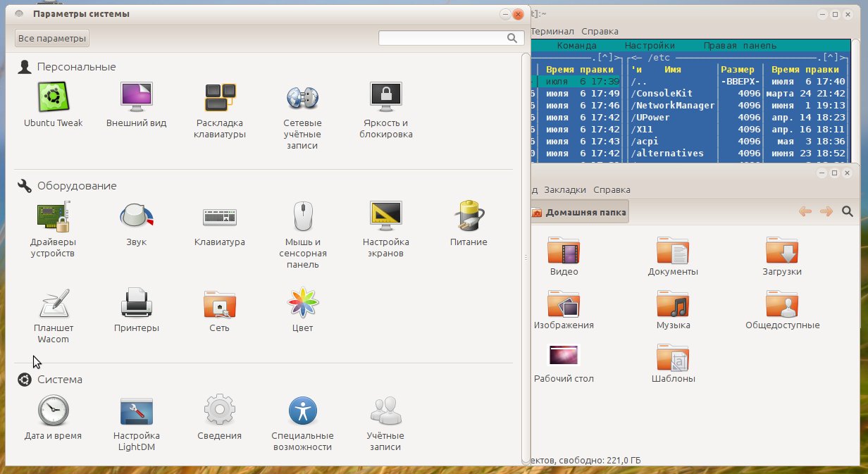Click Размер column header in terminal
Image resolution: width=868 pixels, height=474 pixels.
coord(738,70)
